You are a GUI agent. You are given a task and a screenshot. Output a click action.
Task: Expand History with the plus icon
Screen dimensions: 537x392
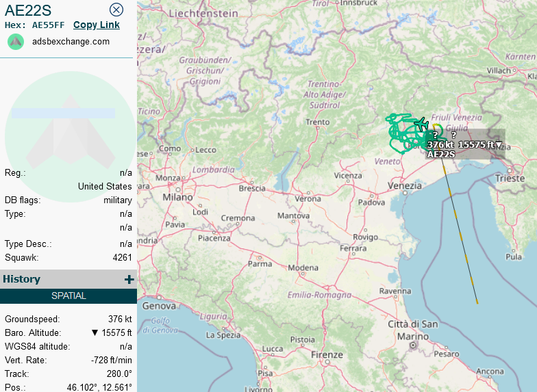point(129,279)
